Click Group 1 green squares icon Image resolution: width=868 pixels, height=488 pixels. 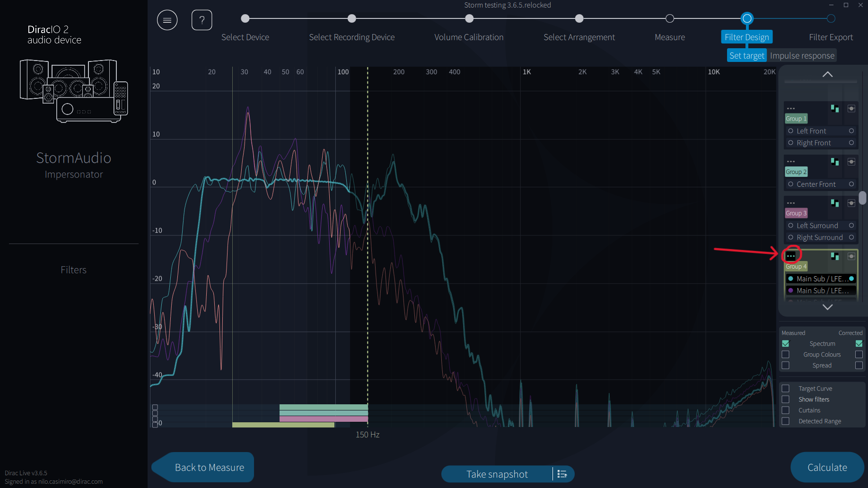click(x=835, y=109)
